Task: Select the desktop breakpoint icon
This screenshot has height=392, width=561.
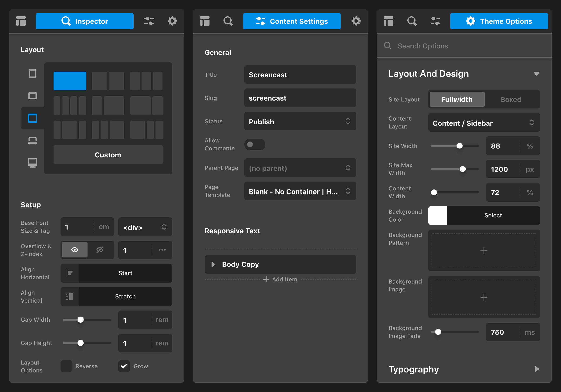Action: [33, 162]
